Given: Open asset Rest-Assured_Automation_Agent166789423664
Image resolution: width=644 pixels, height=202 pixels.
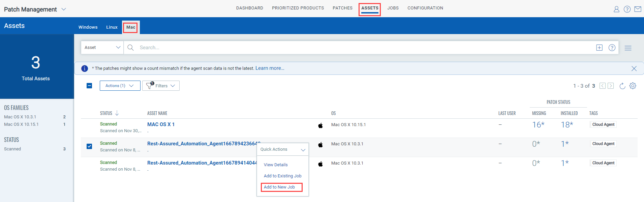Looking at the screenshot, I should tap(204, 144).
